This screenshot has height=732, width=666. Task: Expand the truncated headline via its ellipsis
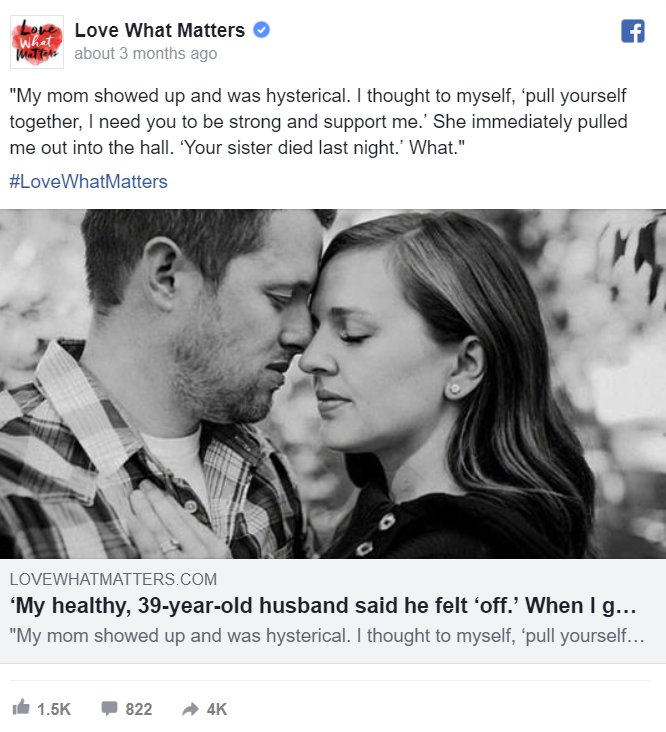627,606
